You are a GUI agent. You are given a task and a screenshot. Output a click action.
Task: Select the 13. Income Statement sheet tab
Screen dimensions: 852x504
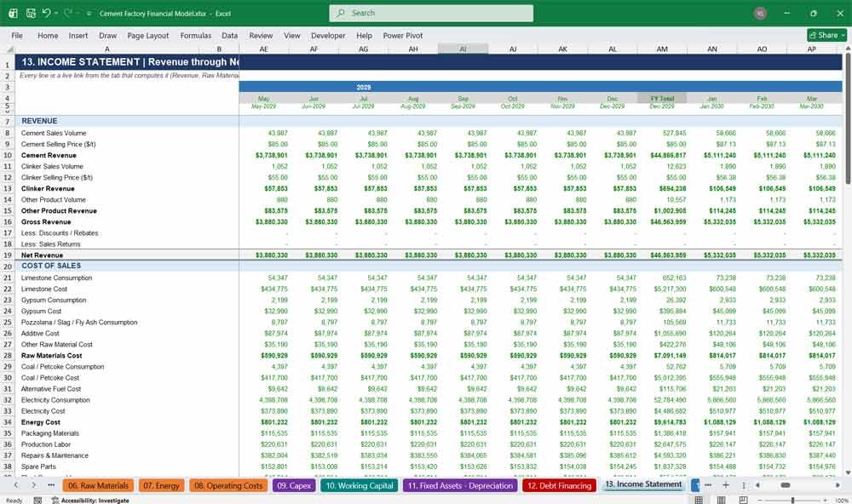click(x=643, y=484)
